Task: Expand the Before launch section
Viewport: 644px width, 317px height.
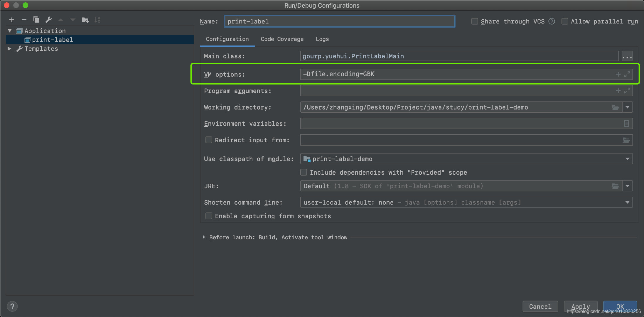Action: click(x=204, y=237)
